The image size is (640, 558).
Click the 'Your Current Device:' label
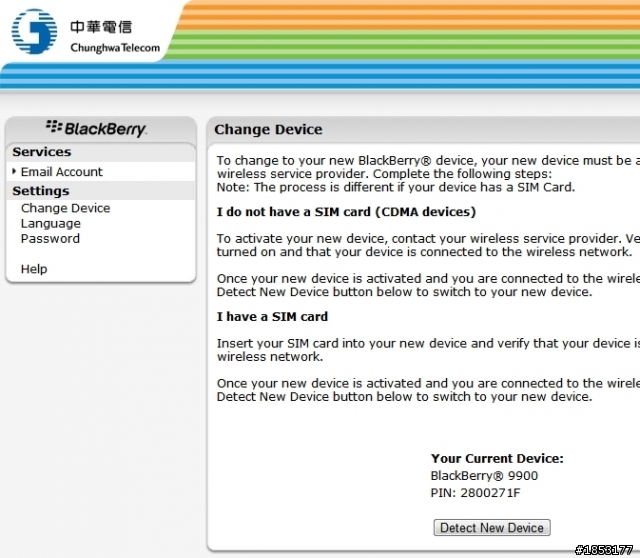[x=497, y=458]
